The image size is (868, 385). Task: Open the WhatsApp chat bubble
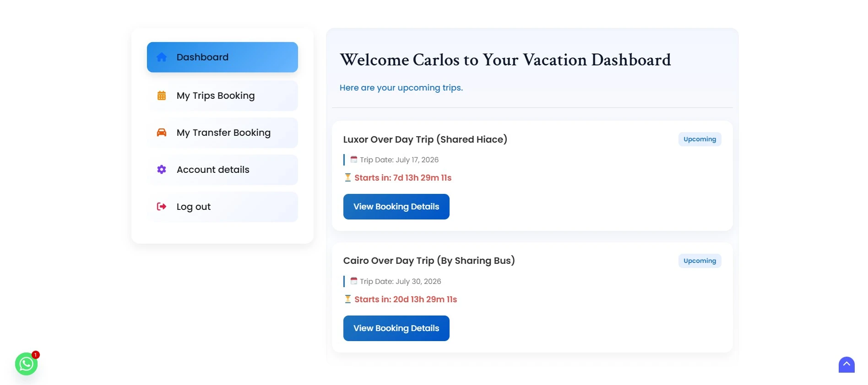pos(27,364)
